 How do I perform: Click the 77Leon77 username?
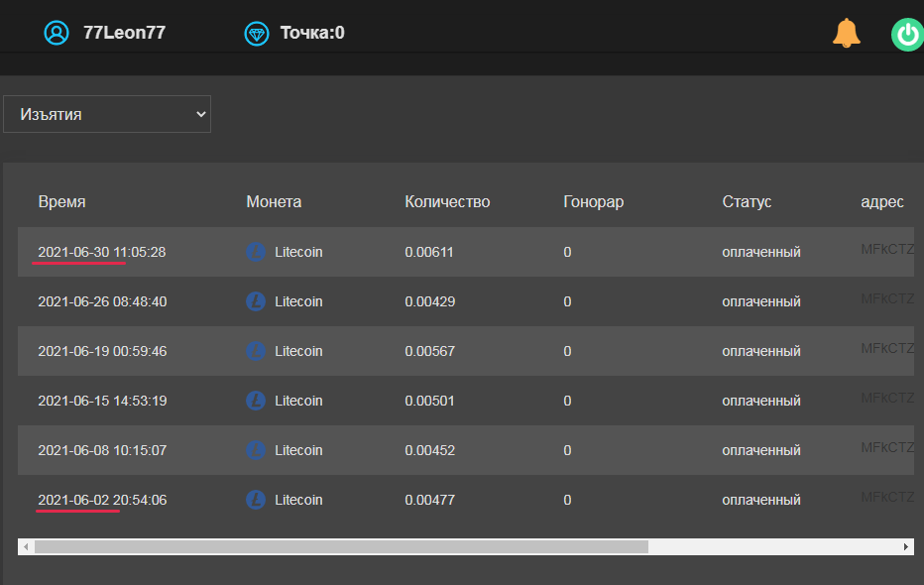coord(124,33)
